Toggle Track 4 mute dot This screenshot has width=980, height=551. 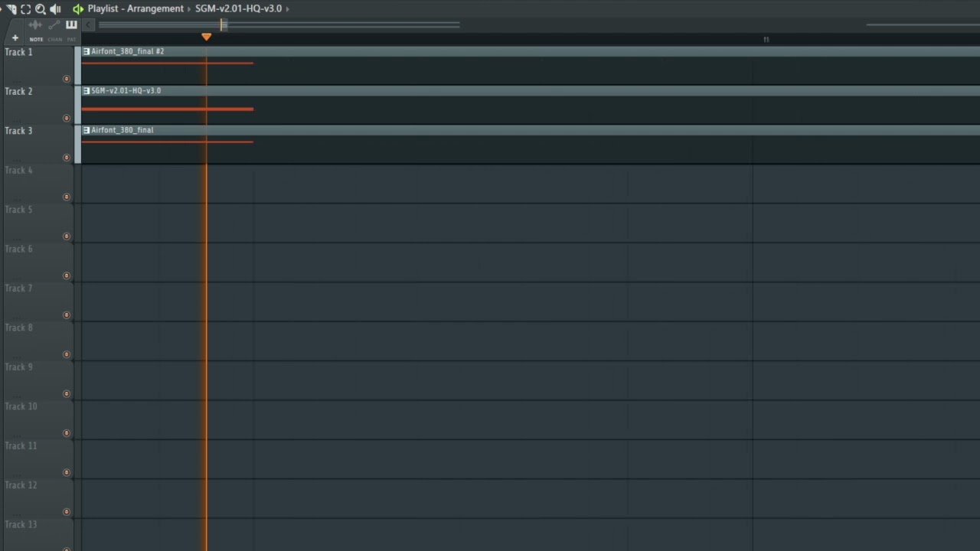coord(67,197)
